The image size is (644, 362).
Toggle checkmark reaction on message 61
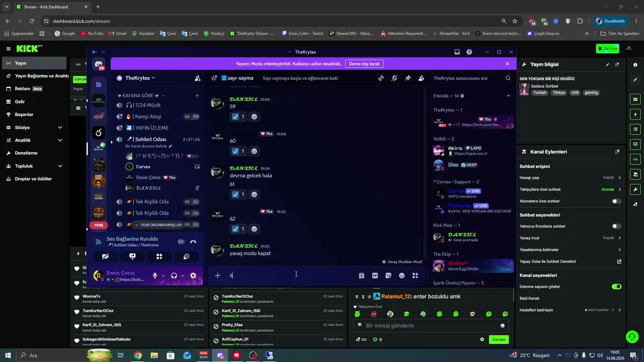tap(238, 195)
